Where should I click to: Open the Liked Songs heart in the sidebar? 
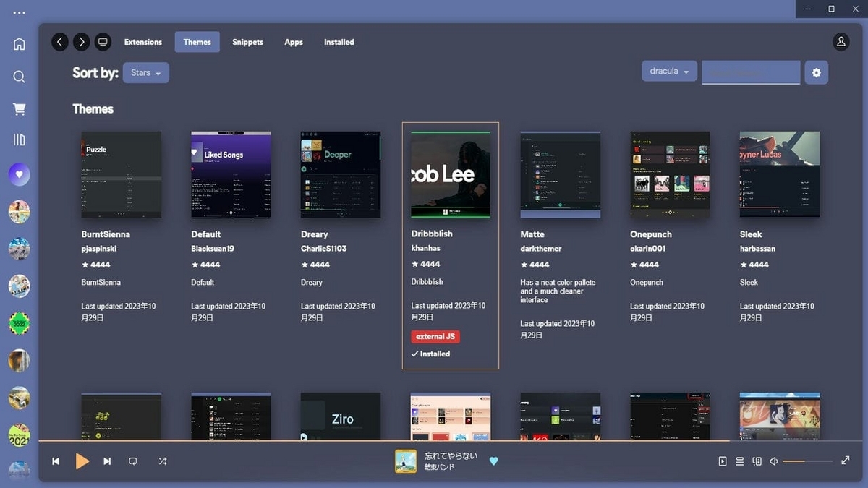click(x=19, y=174)
